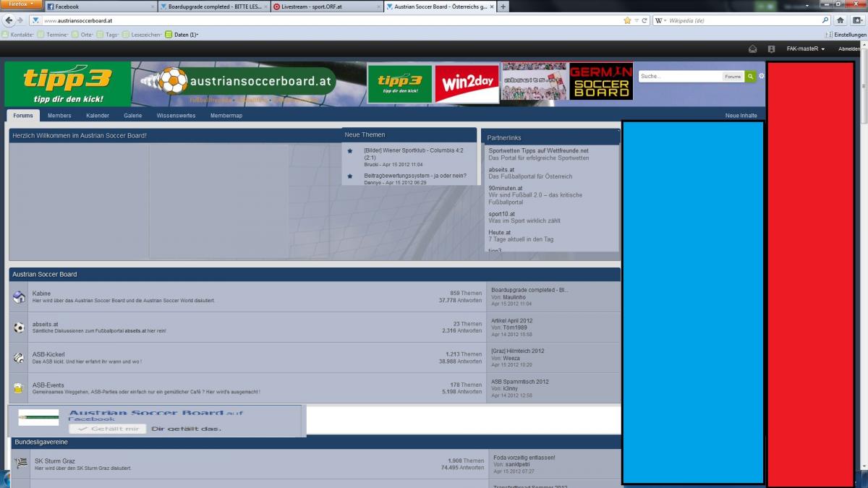Open the Kalender navigation tab

click(98, 116)
